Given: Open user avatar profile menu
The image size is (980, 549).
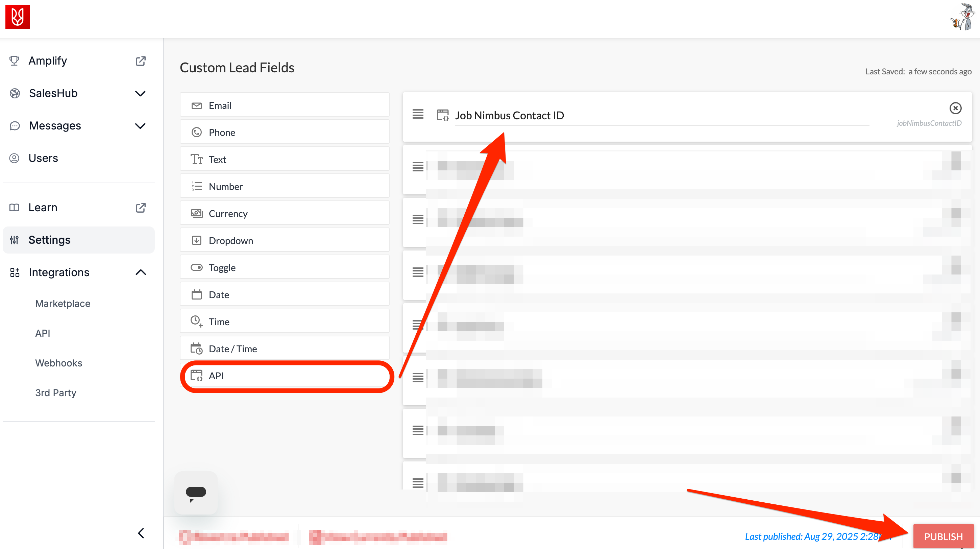Looking at the screenshot, I should pyautogui.click(x=962, y=17).
